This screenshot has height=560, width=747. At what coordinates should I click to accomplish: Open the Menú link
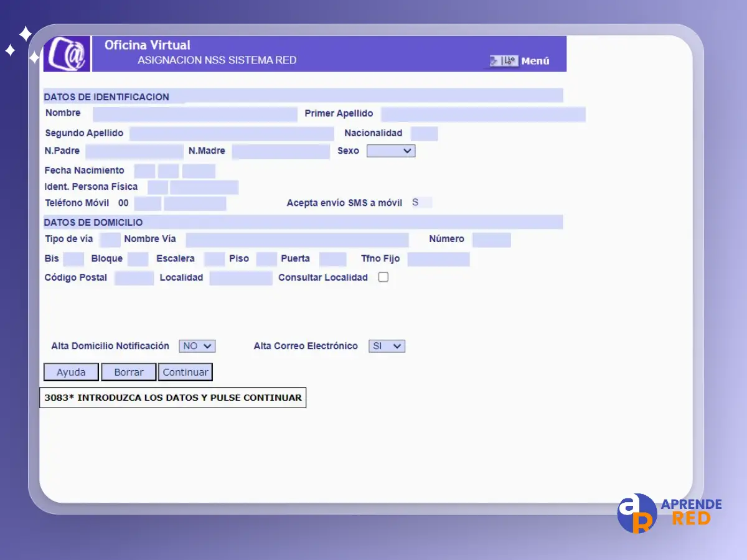pyautogui.click(x=535, y=61)
